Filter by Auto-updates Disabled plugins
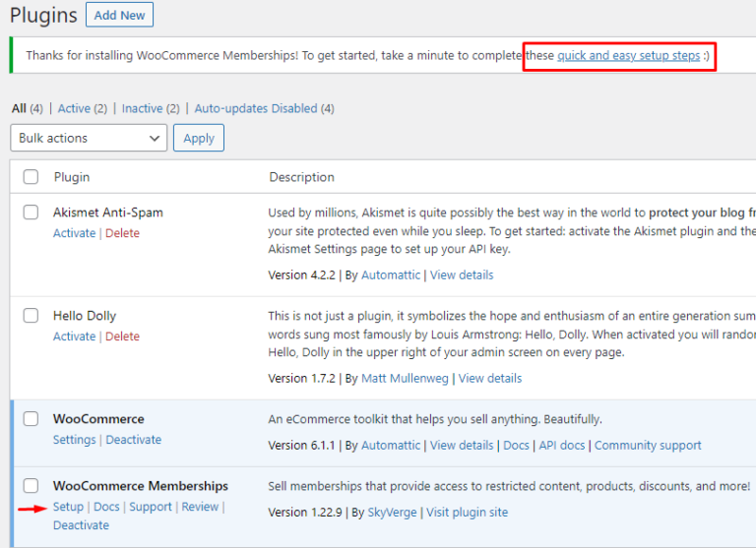The height and width of the screenshot is (548, 756). click(255, 108)
